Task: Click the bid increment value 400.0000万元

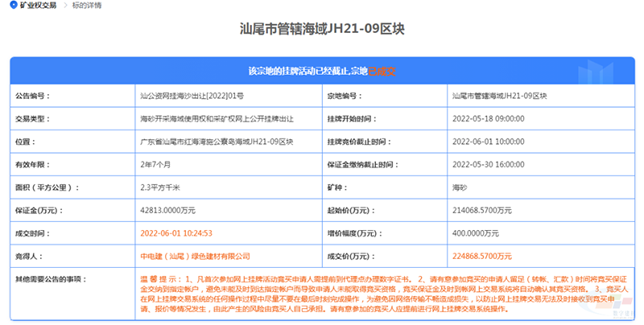Action: pyautogui.click(x=478, y=233)
